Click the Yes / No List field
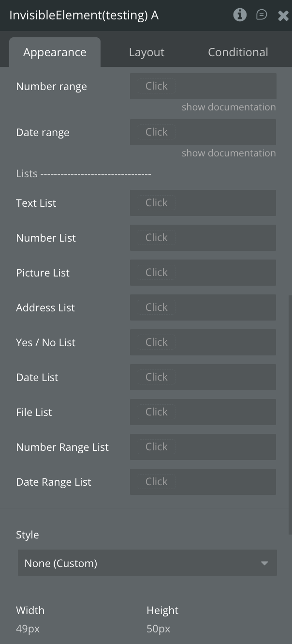The width and height of the screenshot is (292, 644). (x=203, y=342)
